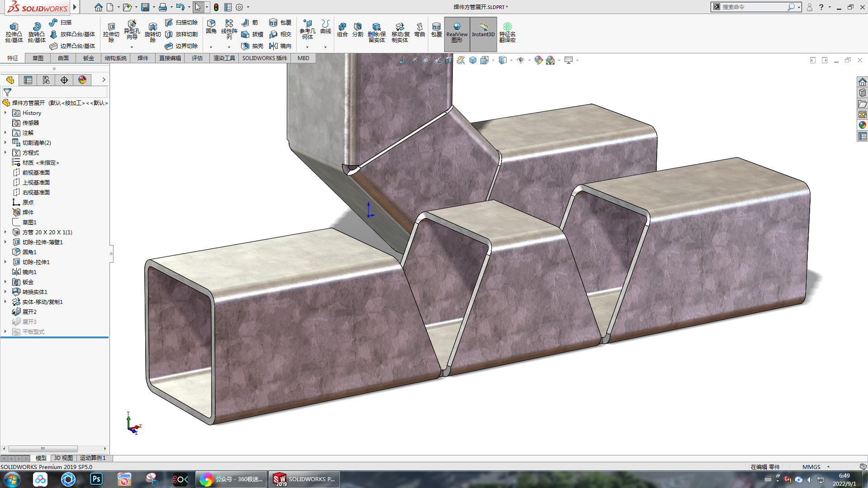Click the Revolved Boss/Base (旋转凸台/基体) tool

click(x=37, y=33)
